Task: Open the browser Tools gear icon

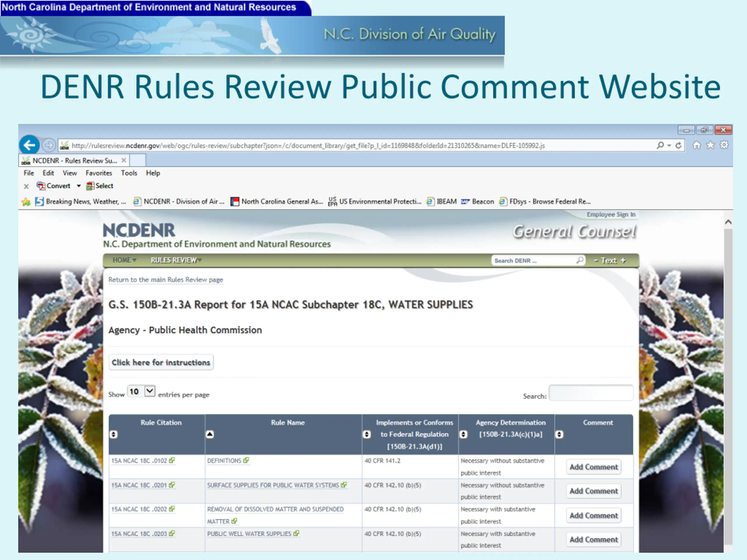Action: (x=724, y=145)
